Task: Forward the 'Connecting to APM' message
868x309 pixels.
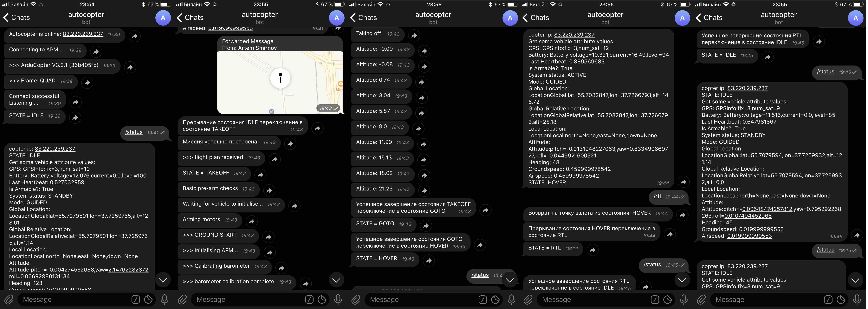Action: (x=96, y=52)
